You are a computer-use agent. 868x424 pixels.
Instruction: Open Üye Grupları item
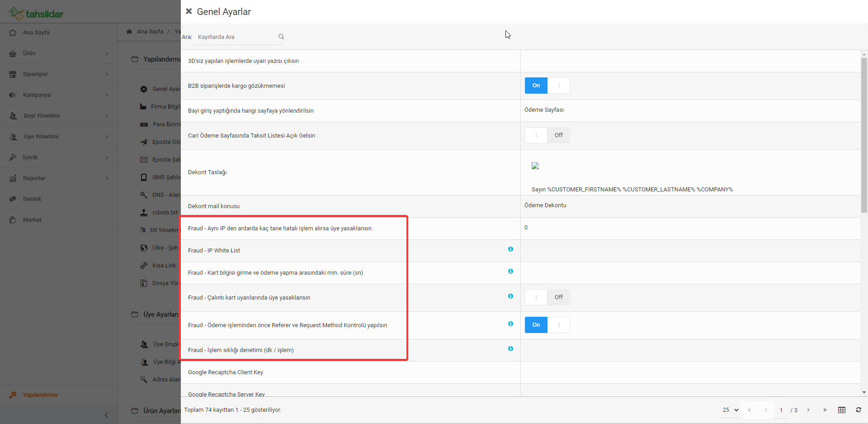coord(160,344)
